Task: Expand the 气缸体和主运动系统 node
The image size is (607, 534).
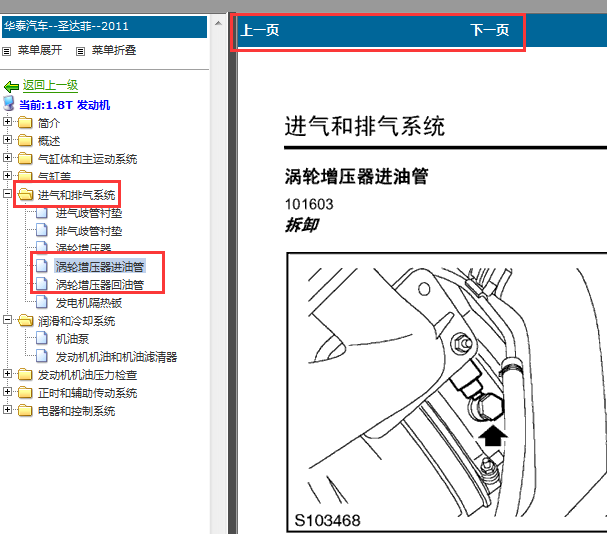Action: [x=7, y=158]
